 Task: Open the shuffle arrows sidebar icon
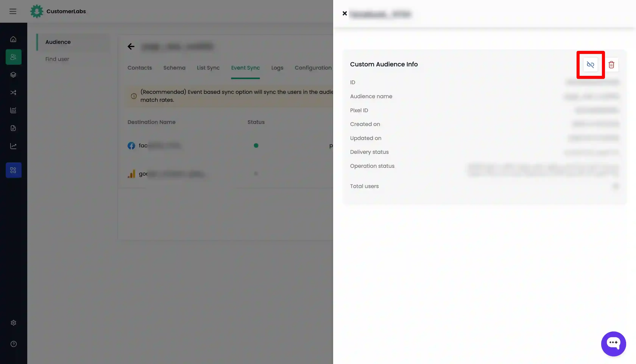(13, 93)
